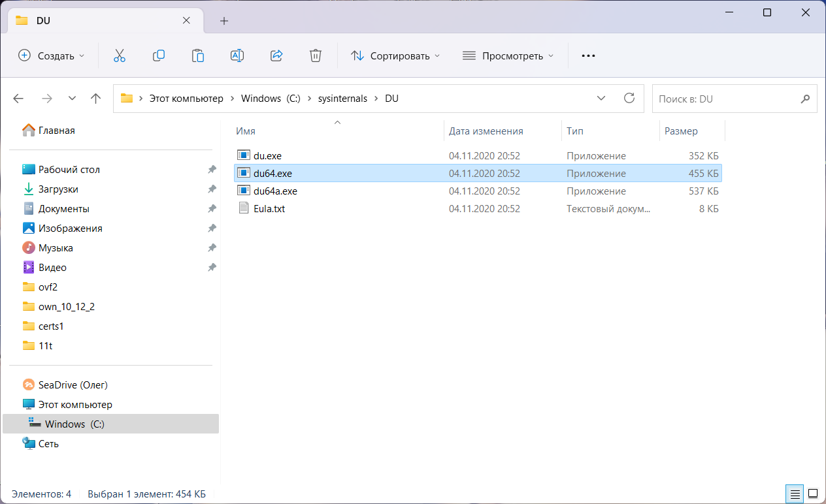Open the Просмотреть dropdown
This screenshot has height=504, width=826.
coord(508,55)
